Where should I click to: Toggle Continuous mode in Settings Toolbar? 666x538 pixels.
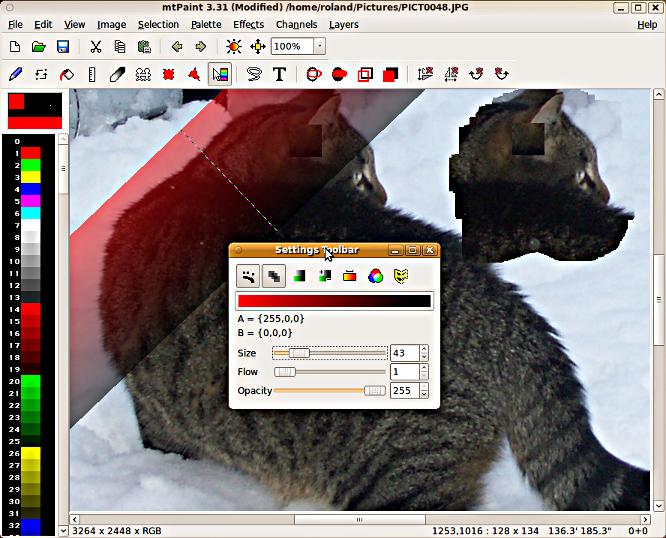tap(248, 276)
